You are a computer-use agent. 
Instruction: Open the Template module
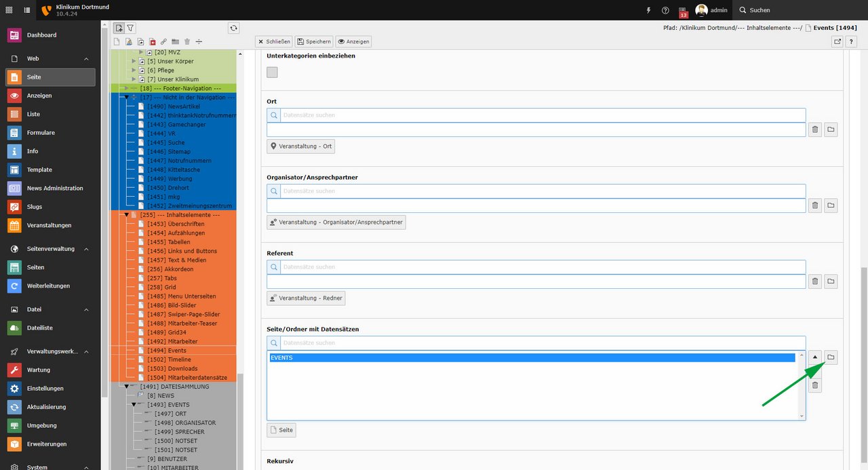pos(50,170)
